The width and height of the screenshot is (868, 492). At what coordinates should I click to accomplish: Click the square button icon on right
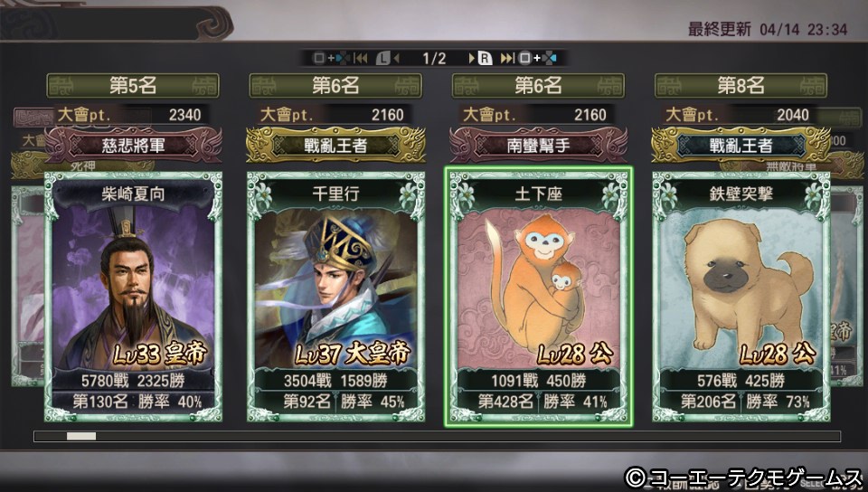524,58
